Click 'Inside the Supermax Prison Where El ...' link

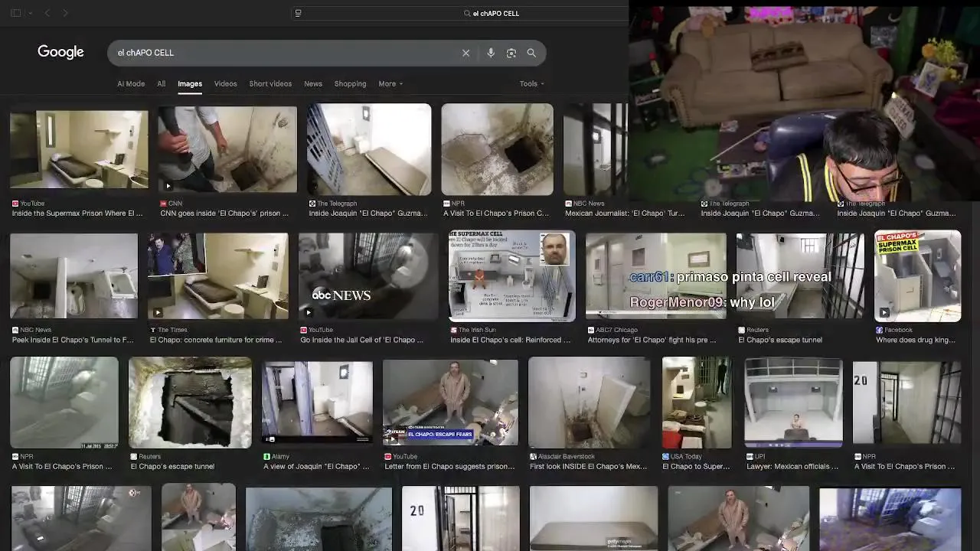click(x=77, y=214)
